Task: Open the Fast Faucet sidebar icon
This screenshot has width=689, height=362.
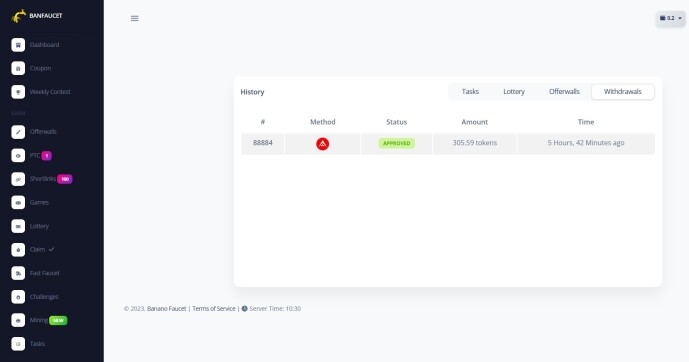Action: click(18, 273)
